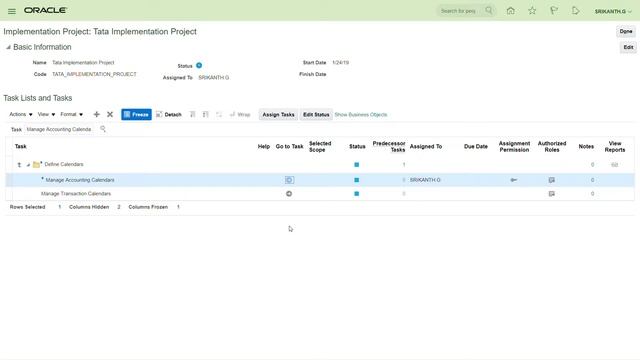Click predecessor count for Define Calendars
Viewport: 640px width, 360px height.
[404, 164]
